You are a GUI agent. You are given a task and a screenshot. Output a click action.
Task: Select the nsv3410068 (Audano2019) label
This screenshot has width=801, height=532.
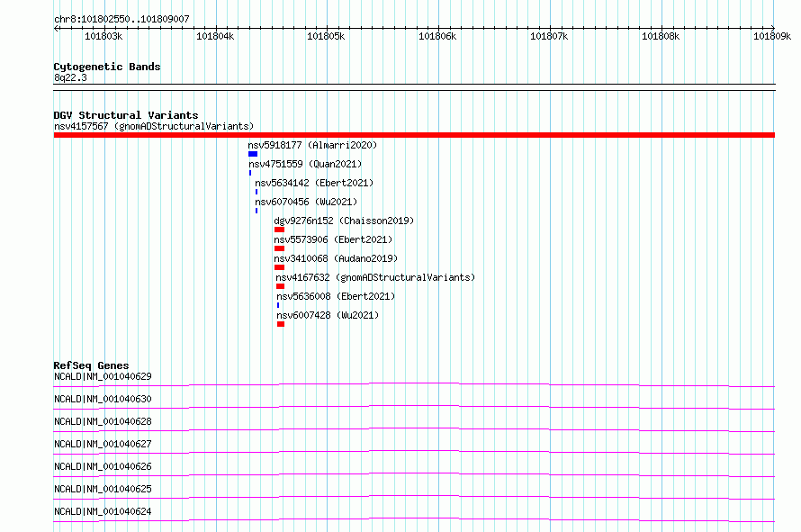(x=336, y=258)
